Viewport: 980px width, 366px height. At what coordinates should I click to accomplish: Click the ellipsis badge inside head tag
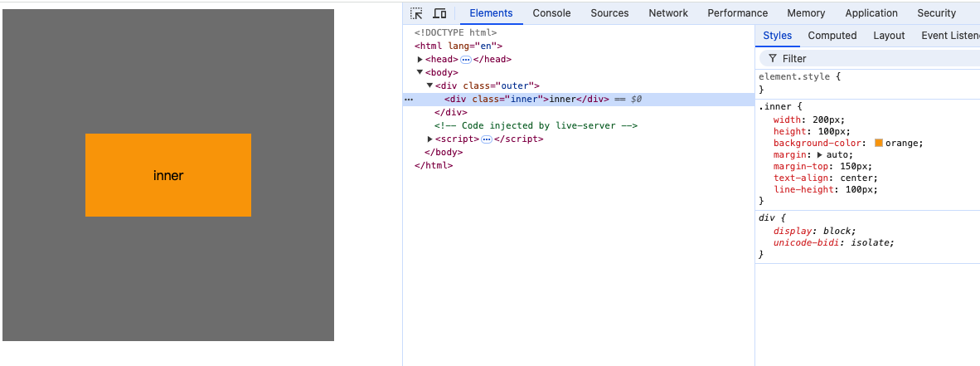pos(466,60)
